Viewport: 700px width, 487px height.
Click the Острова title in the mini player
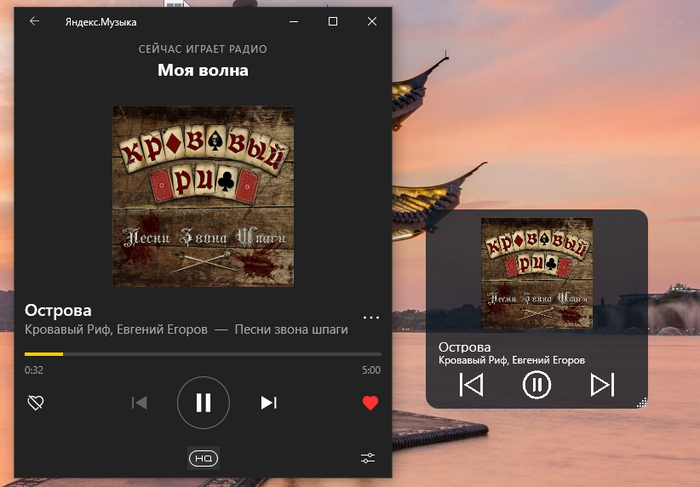(465, 347)
